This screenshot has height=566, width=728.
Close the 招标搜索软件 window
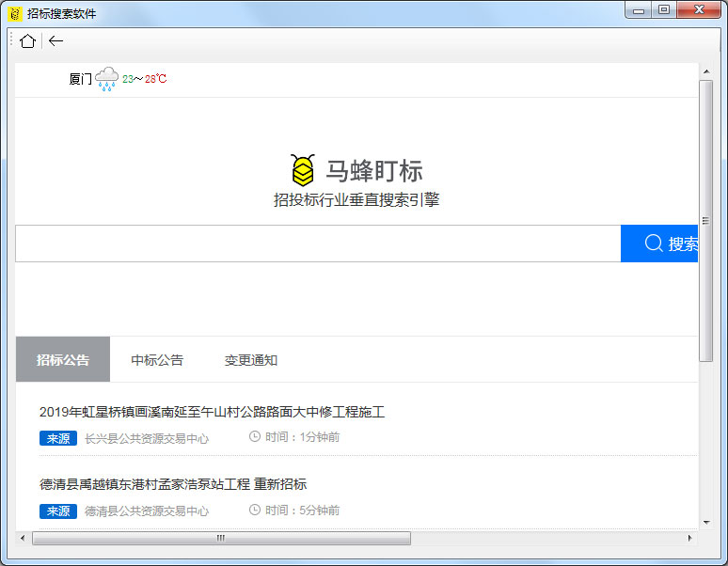click(x=699, y=10)
